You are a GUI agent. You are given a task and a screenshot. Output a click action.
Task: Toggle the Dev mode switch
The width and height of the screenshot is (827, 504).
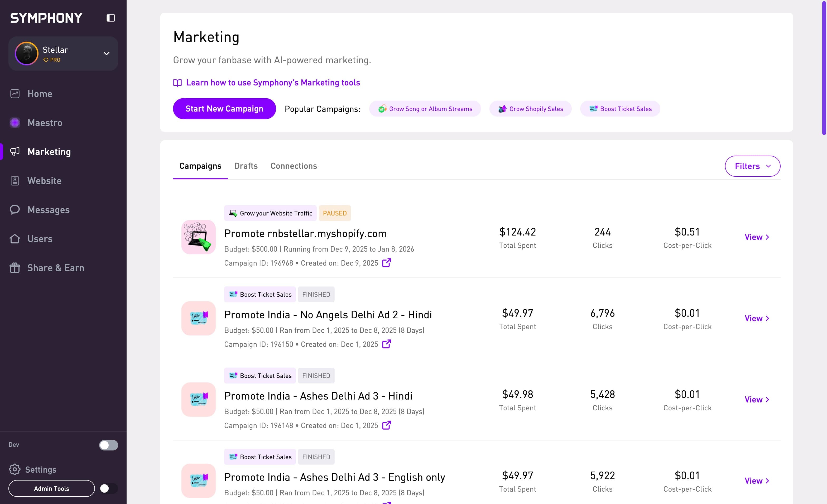coord(108,445)
